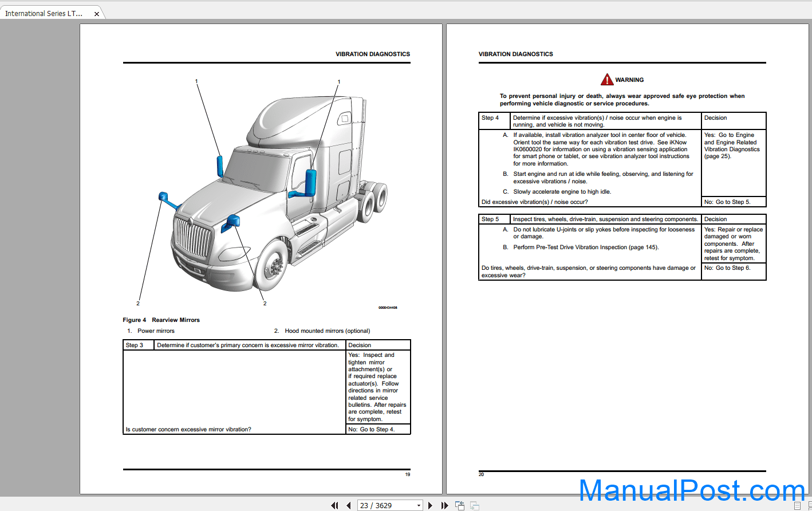This screenshot has width=812, height=511.
Task: Go to the next page
Action: (x=431, y=505)
